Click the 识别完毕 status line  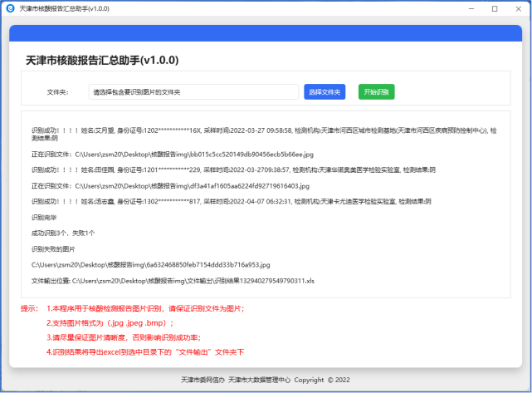(42, 217)
